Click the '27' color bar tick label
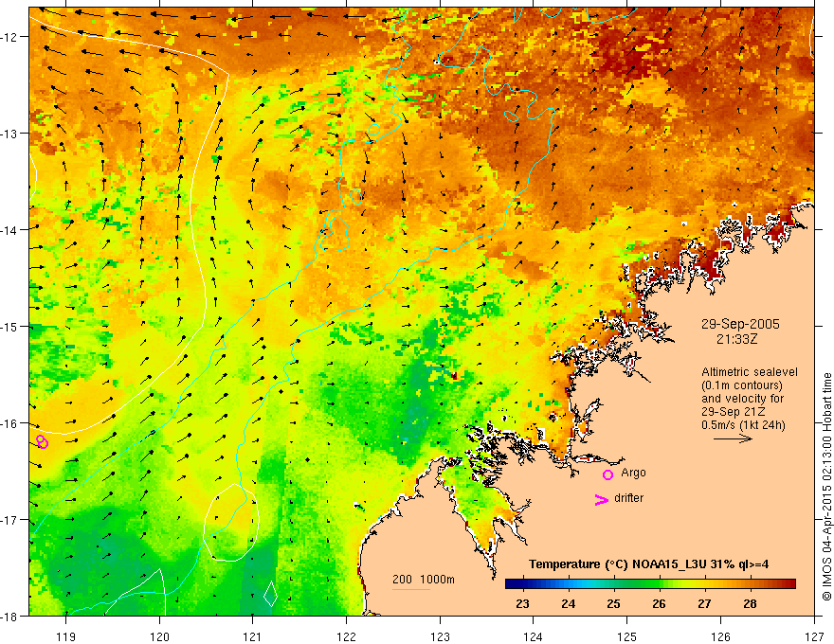Screen dimensions: 834x644 click(x=704, y=603)
